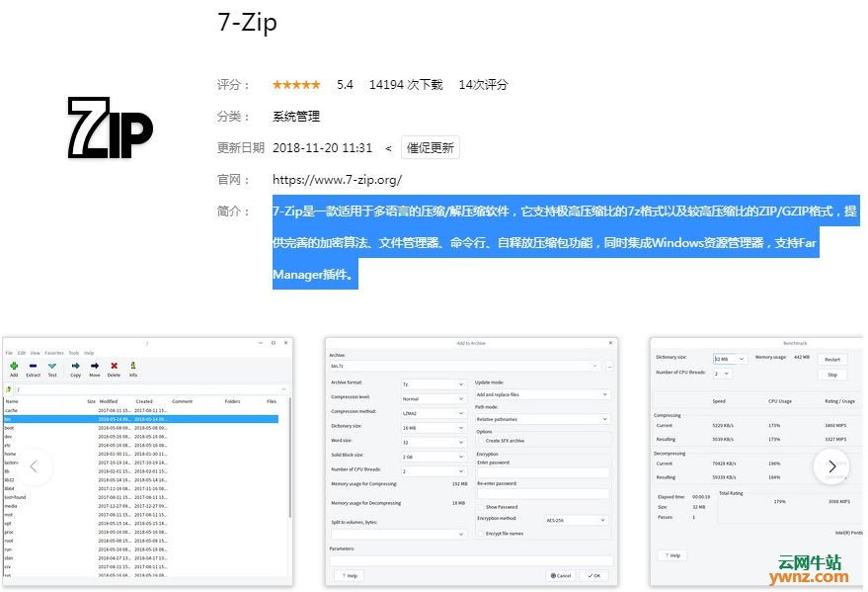Image resolution: width=868 pixels, height=592 pixels.
Task: Click the Restart button in the Benchmark screenshot
Action: (x=832, y=360)
